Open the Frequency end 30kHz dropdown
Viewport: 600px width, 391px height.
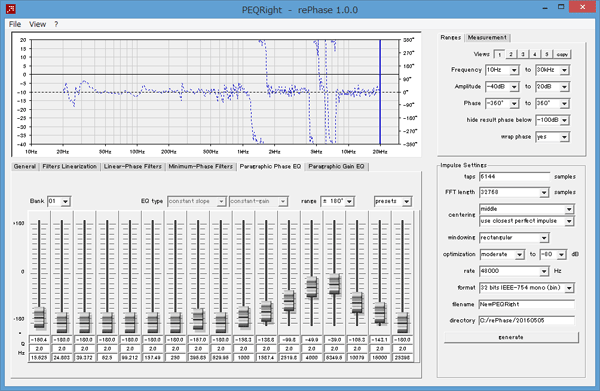click(552, 70)
